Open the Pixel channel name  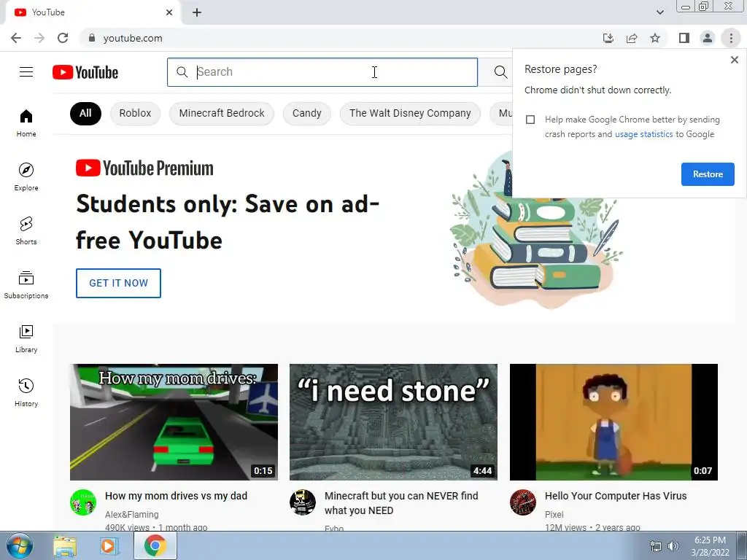(554, 514)
